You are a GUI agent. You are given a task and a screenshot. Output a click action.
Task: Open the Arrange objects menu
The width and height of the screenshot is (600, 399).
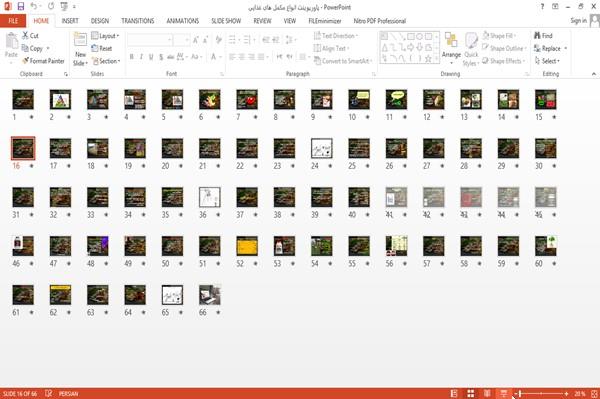coord(451,47)
